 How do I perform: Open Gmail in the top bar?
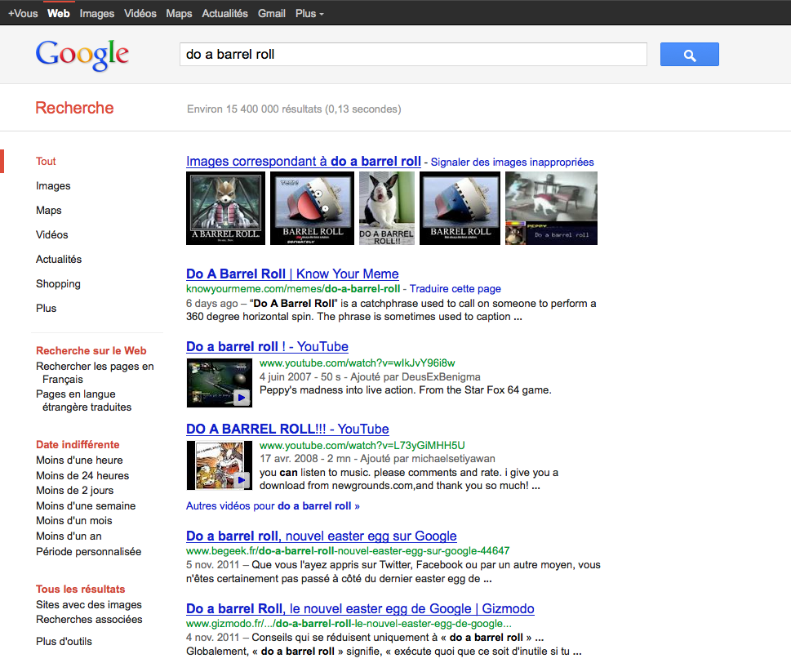[271, 14]
